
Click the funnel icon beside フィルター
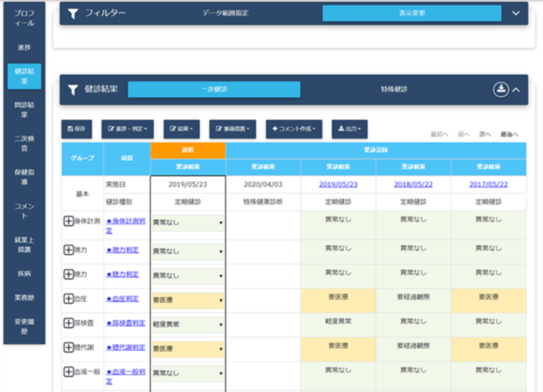tap(72, 13)
